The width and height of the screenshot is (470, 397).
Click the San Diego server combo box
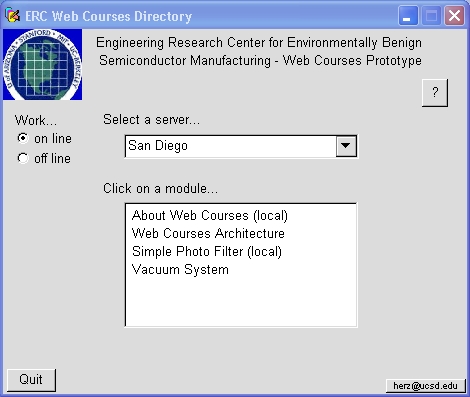tap(241, 146)
